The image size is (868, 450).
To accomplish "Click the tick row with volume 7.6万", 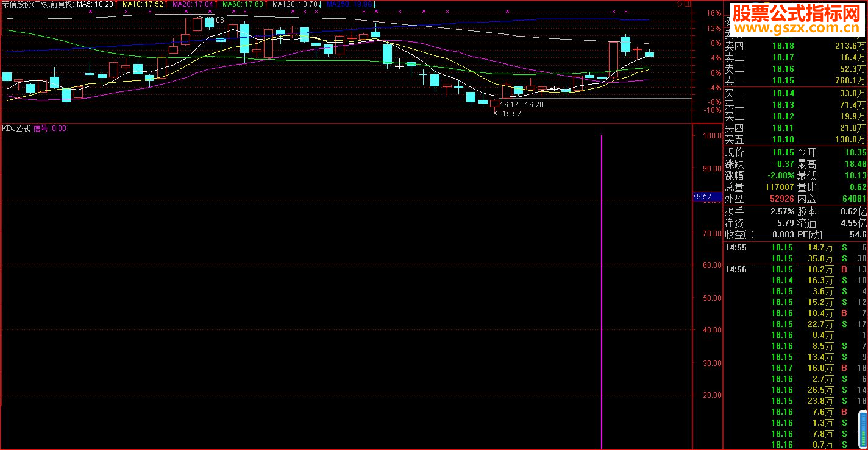I will pyautogui.click(x=795, y=412).
